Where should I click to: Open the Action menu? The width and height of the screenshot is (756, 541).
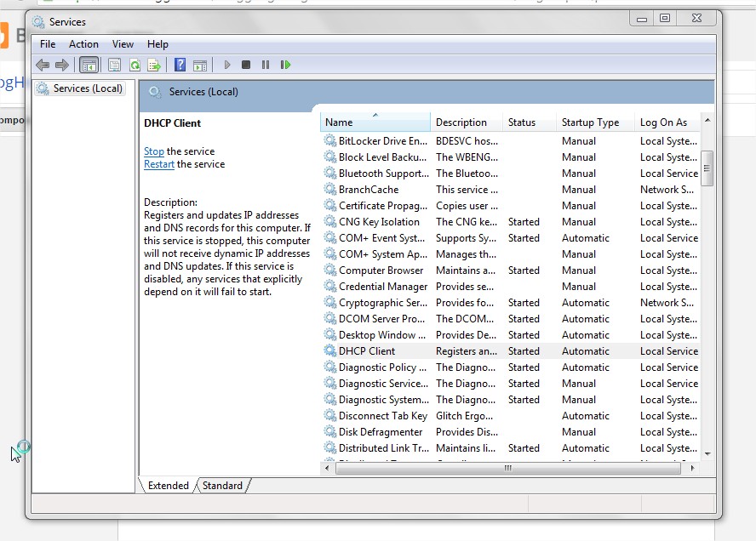pyautogui.click(x=83, y=44)
